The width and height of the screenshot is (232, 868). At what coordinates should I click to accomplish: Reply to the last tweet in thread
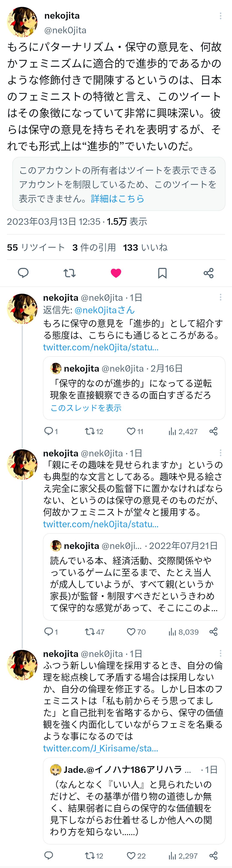coord(49,856)
